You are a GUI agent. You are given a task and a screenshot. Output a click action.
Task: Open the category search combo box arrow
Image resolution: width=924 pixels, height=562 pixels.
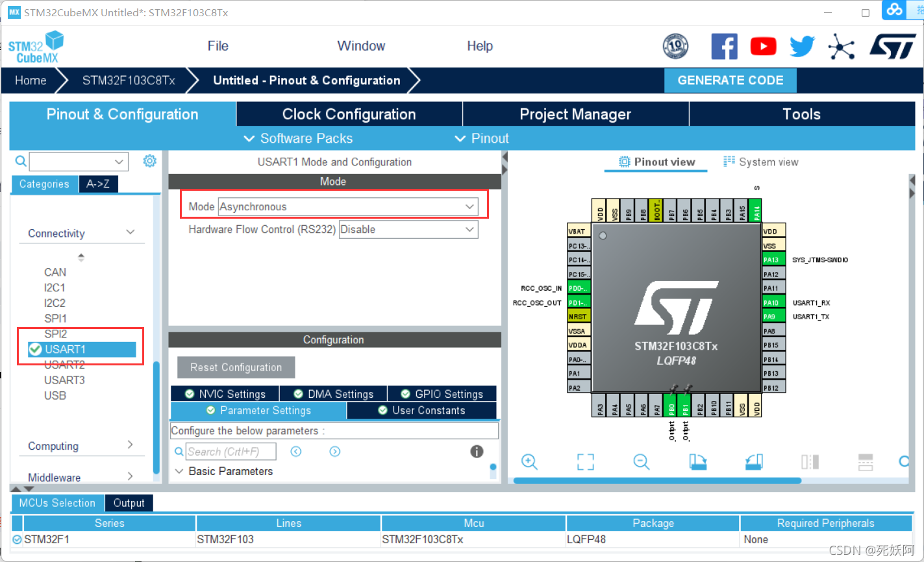click(x=119, y=162)
